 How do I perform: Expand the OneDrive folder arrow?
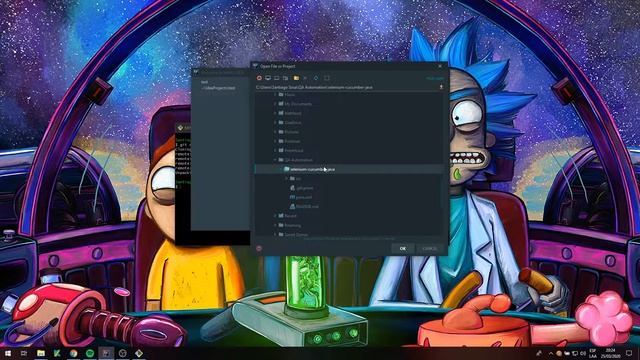(275, 122)
